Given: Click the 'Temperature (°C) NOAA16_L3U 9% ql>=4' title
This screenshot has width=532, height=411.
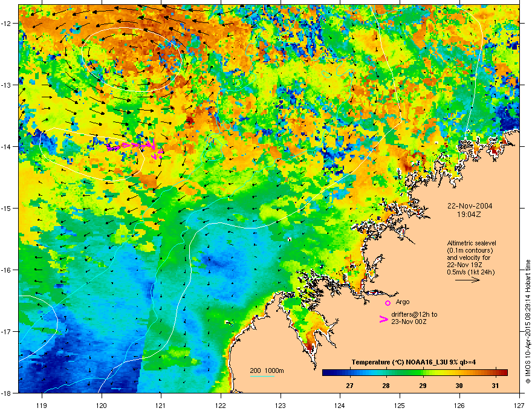Looking at the screenshot, I should [414, 362].
